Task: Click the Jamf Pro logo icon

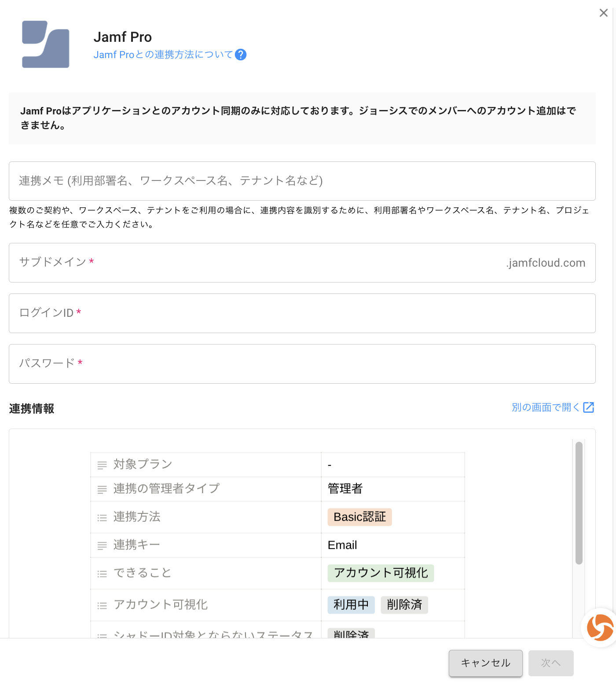Action: pyautogui.click(x=46, y=44)
